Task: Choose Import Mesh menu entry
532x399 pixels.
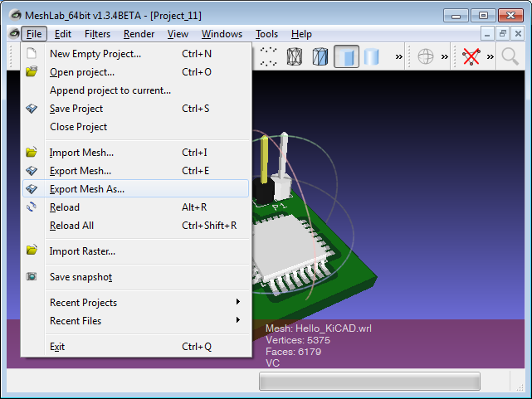Action: click(136, 153)
